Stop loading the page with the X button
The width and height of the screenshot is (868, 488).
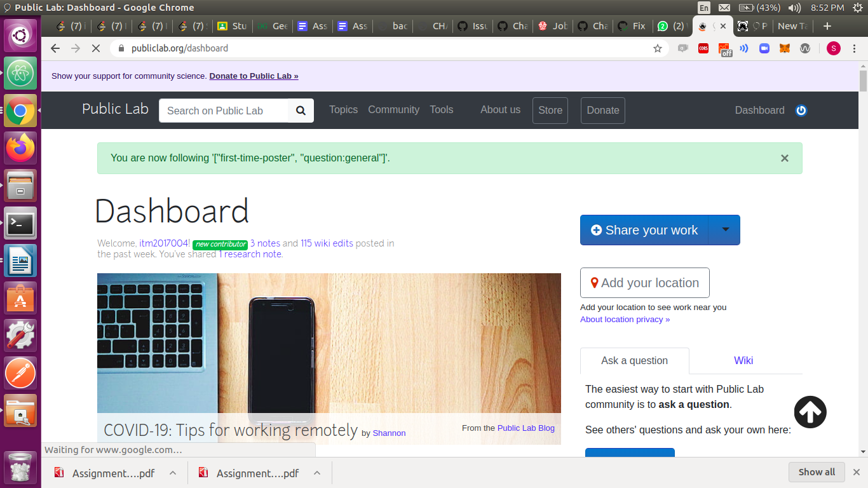[95, 48]
